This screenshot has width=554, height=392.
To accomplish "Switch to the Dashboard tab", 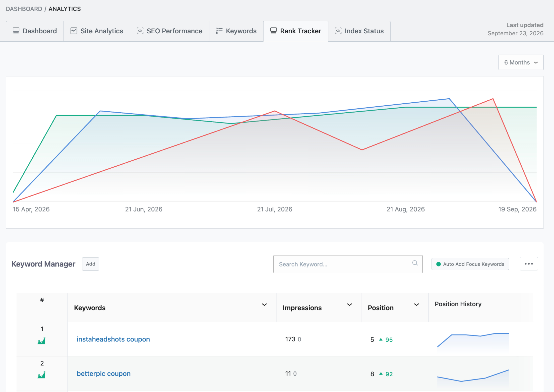I will (35, 31).
